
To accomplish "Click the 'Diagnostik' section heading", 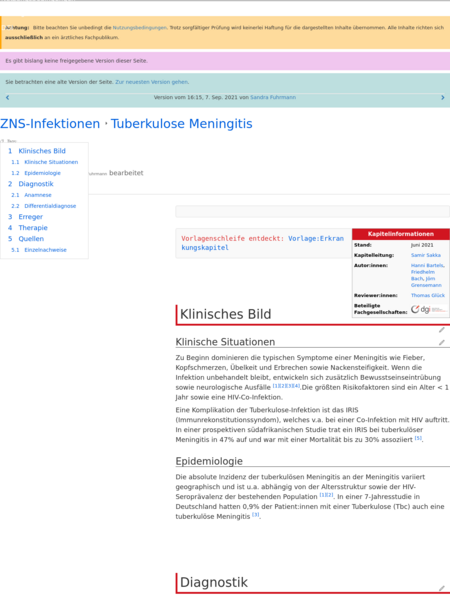I will coord(214,582).
